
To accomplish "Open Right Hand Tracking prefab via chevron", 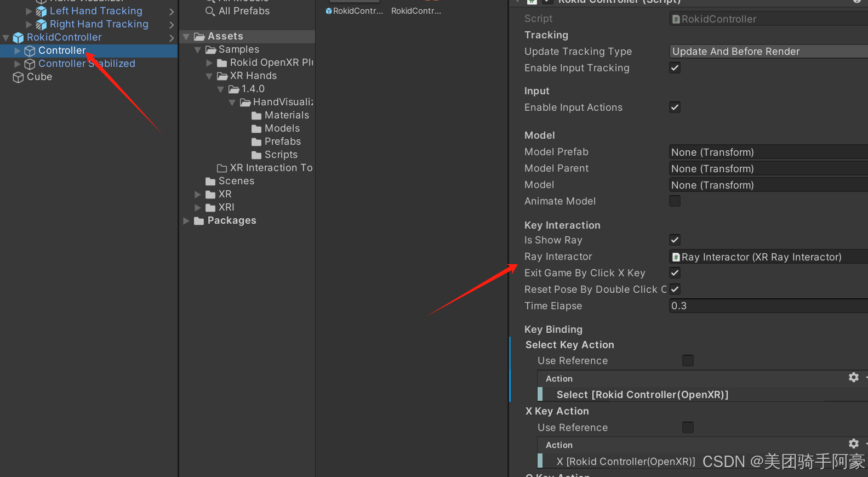I will [172, 25].
